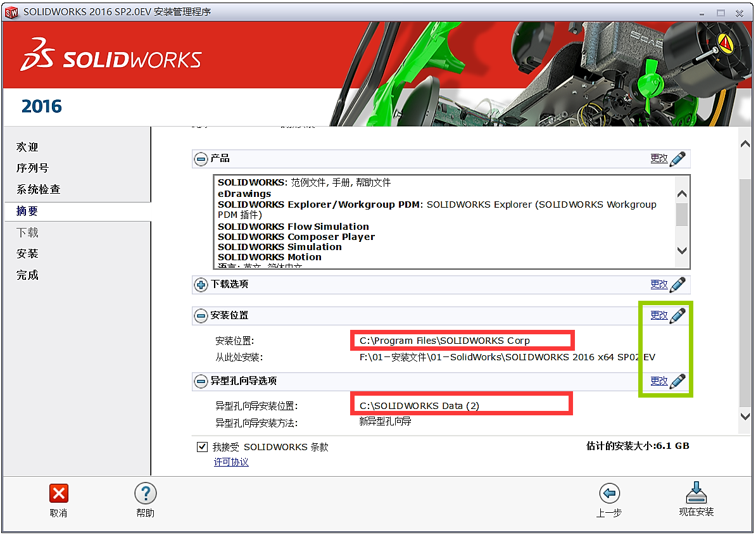Viewport: 756px width, 535px height.
Task: Toggle the accept SOLIDWORKS terms (我接受) checkbox
Action: (202, 447)
